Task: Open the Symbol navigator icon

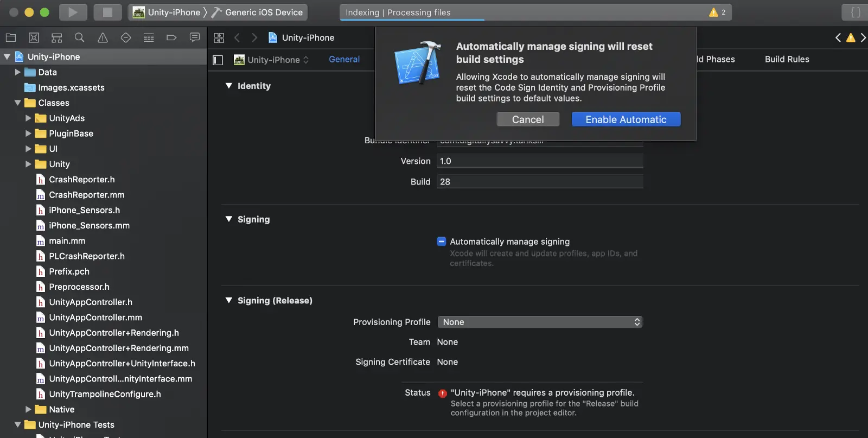Action: click(56, 37)
